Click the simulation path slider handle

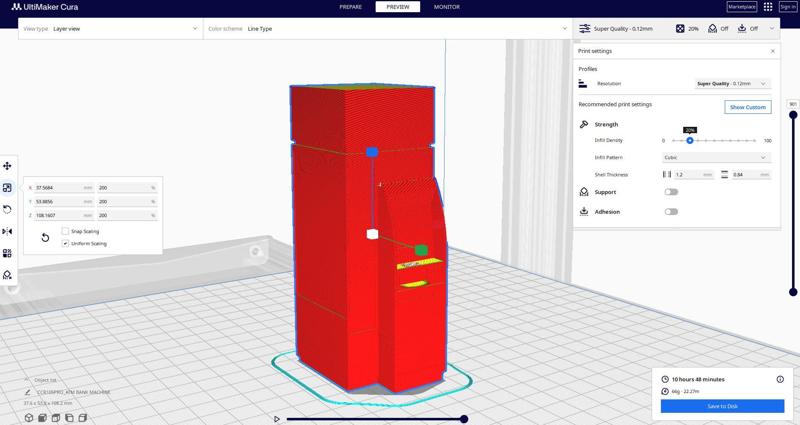[464, 419]
